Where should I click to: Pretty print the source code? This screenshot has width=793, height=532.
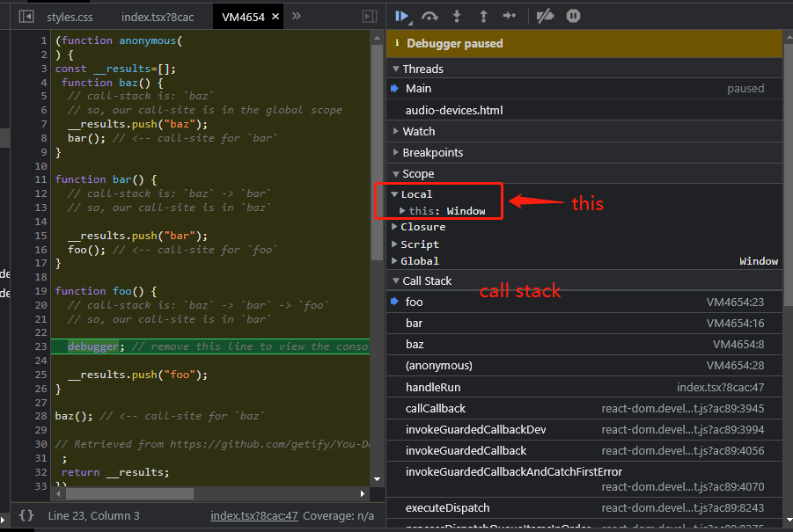coord(26,515)
